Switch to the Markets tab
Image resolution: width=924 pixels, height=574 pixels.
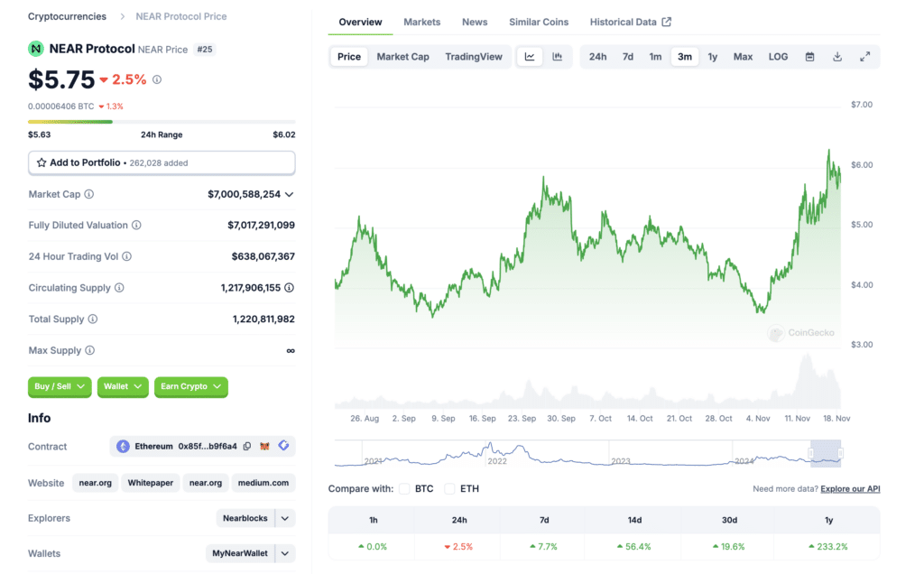click(x=422, y=22)
